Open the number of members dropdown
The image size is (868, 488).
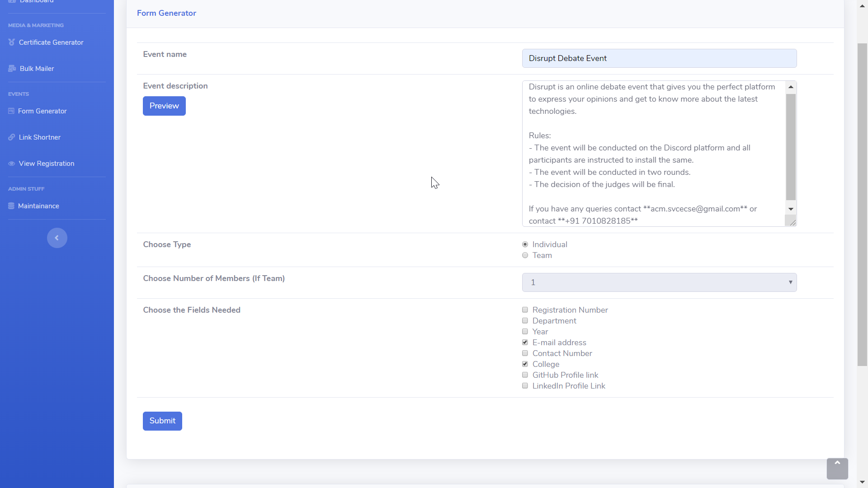click(x=659, y=282)
